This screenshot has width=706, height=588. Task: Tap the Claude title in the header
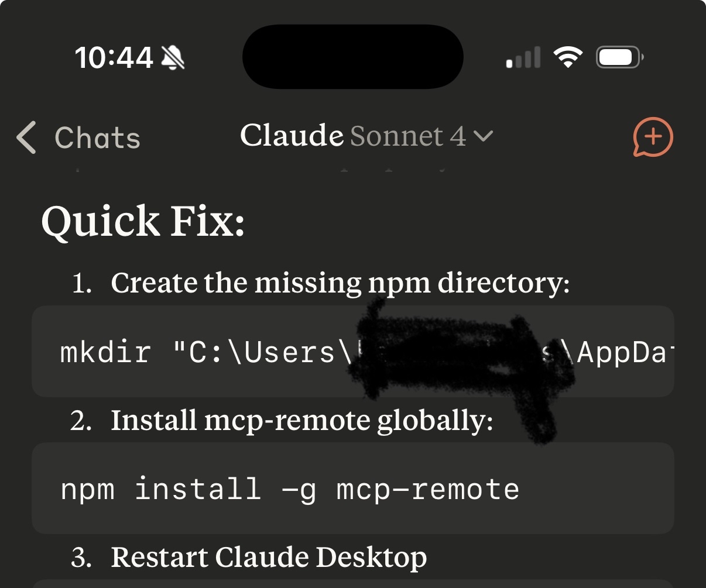click(292, 136)
